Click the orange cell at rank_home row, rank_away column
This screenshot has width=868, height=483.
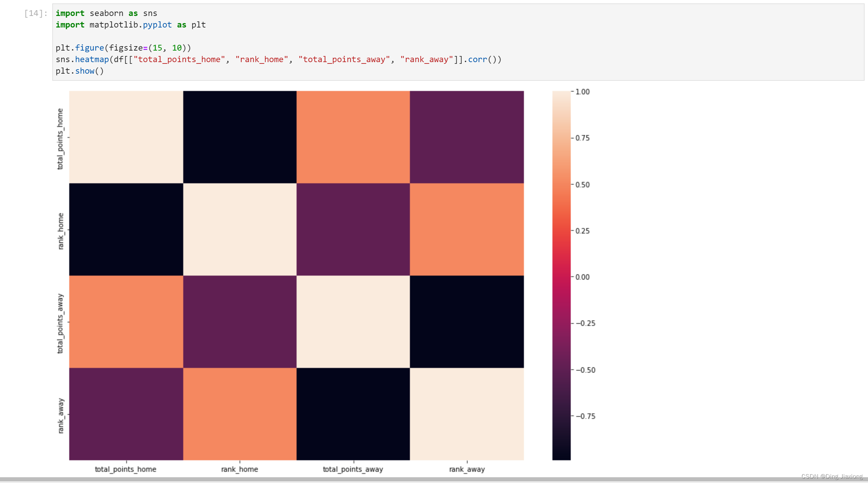point(467,229)
